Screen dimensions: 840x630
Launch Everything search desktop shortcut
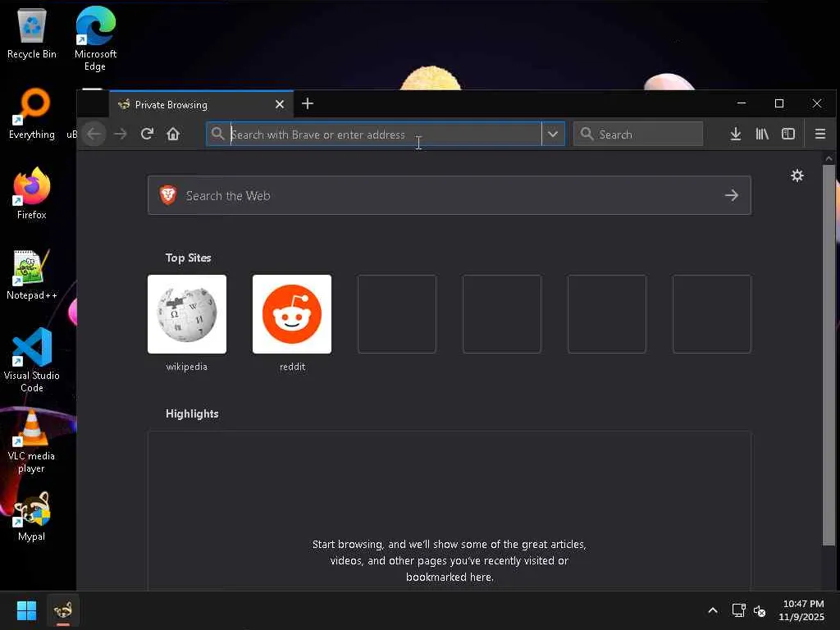point(32,114)
